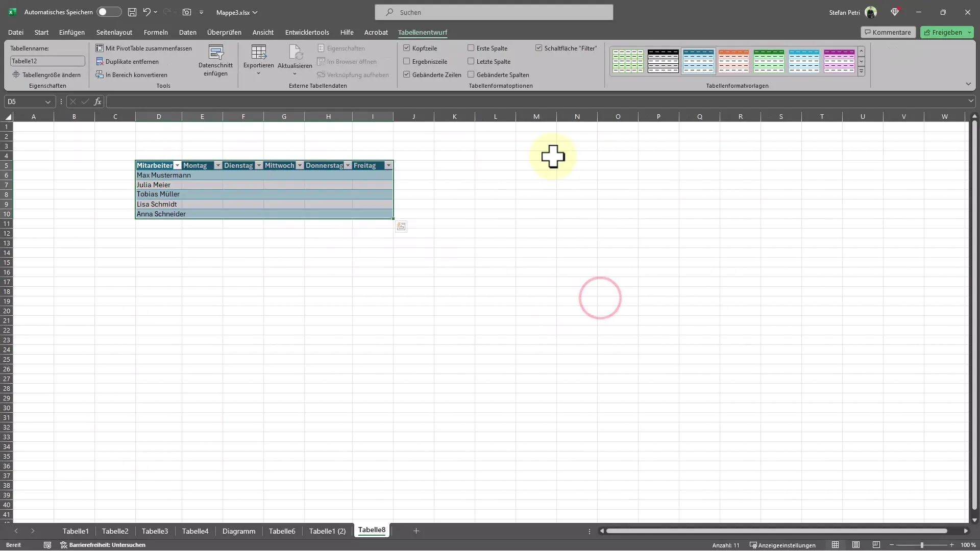
Task: Open the Mitarbeiter column filter dropdown
Action: point(178,166)
